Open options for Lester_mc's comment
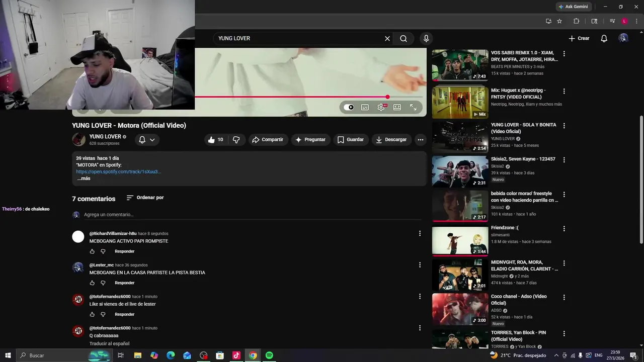This screenshot has height=362, width=644. (420, 265)
